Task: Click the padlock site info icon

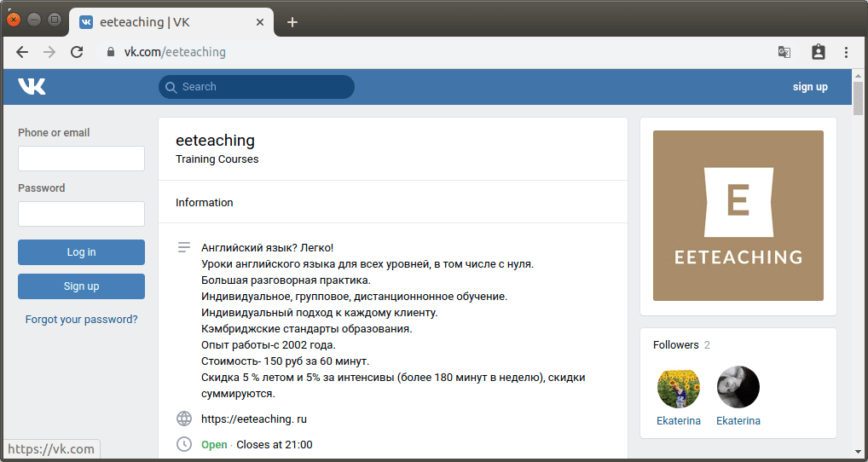Action: [x=111, y=52]
